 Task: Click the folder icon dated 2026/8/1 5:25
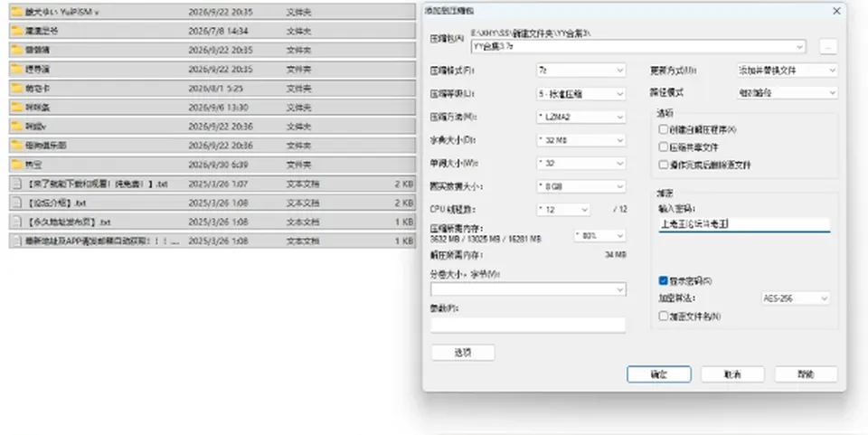pos(17,88)
